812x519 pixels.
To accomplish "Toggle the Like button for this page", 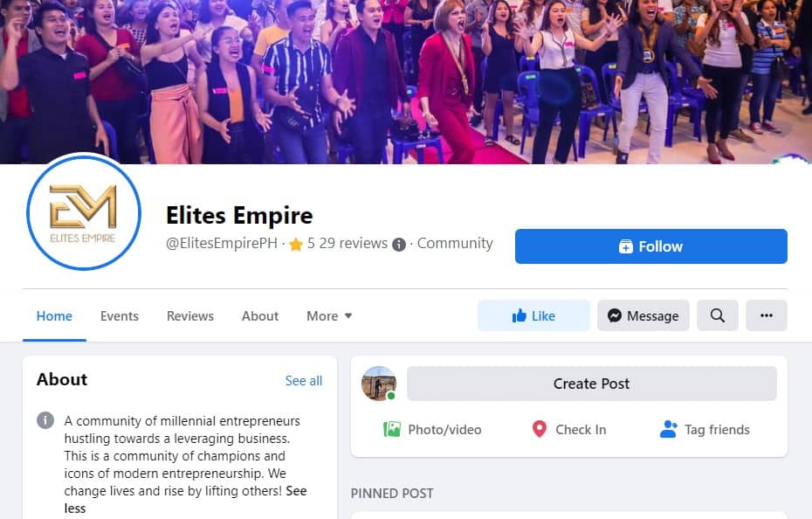I will (533, 315).
